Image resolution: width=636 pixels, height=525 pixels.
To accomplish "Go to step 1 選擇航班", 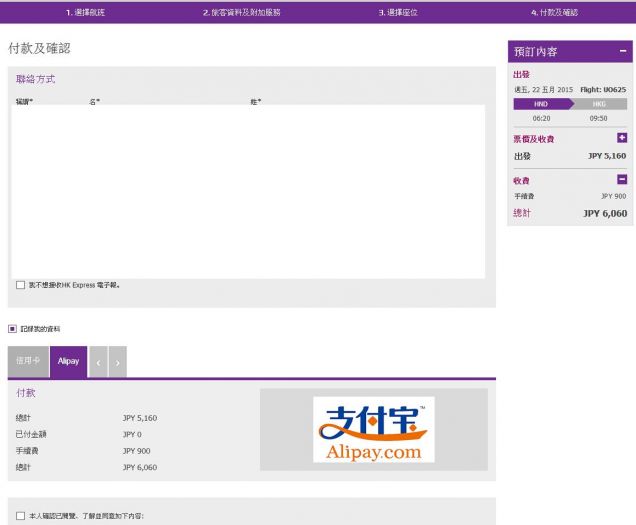I will click(x=85, y=13).
